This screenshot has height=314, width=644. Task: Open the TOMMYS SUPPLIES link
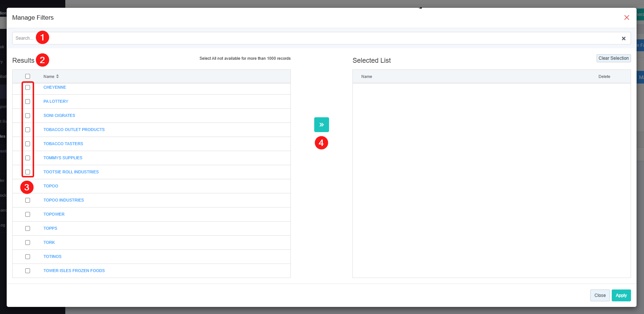(63, 158)
